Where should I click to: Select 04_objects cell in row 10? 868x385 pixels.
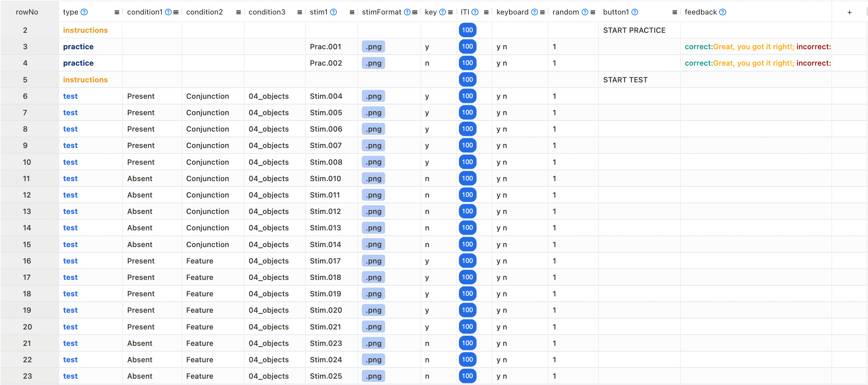point(275,162)
